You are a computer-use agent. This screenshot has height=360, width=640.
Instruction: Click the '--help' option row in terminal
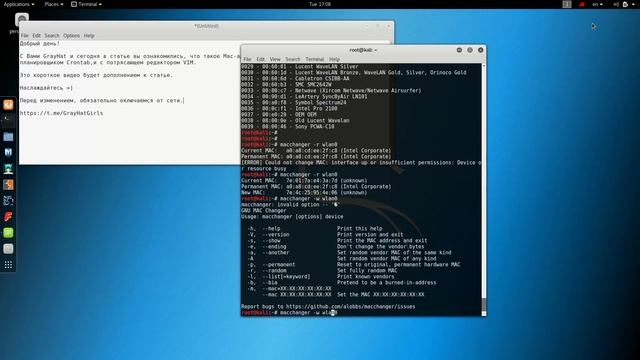pyautogui.click(x=315, y=229)
